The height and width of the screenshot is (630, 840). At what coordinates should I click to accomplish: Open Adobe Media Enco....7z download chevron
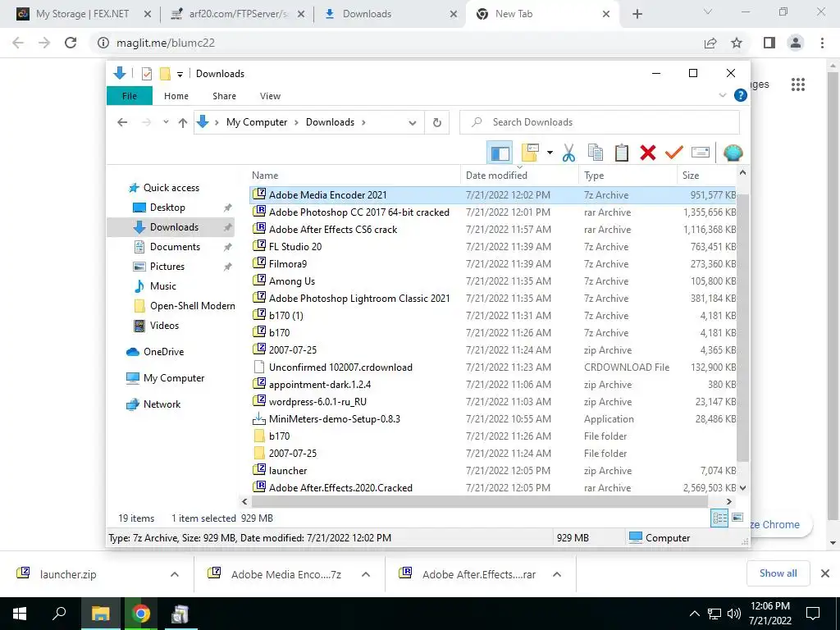coord(366,574)
